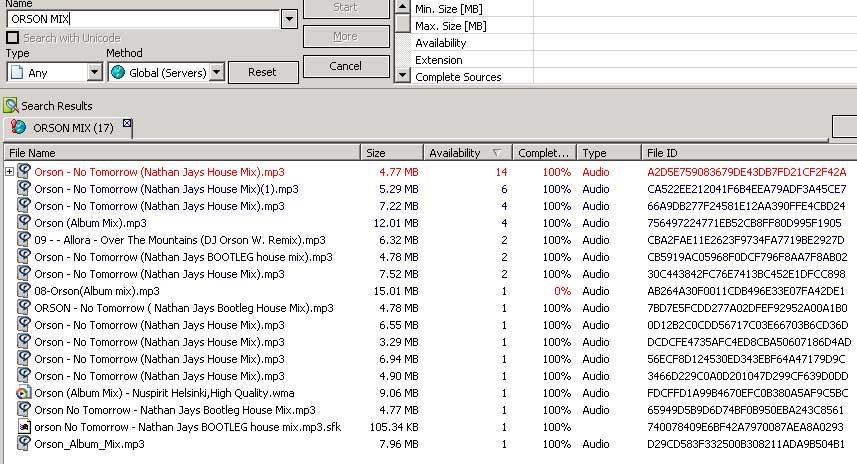Click audio icon of 08-Orson(Album mix).mp3
The image size is (857, 464).
tap(24, 290)
